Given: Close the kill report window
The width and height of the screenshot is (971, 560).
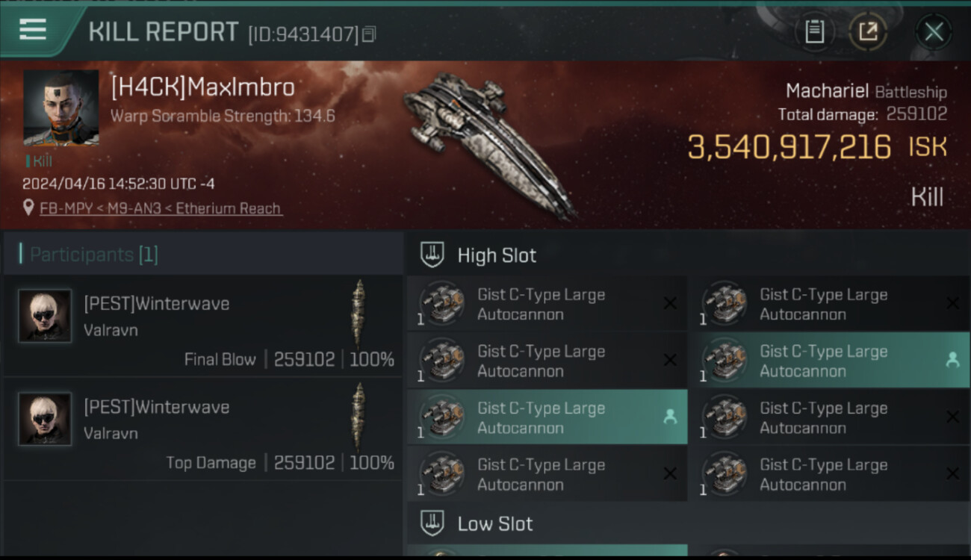Looking at the screenshot, I should point(934,31).
